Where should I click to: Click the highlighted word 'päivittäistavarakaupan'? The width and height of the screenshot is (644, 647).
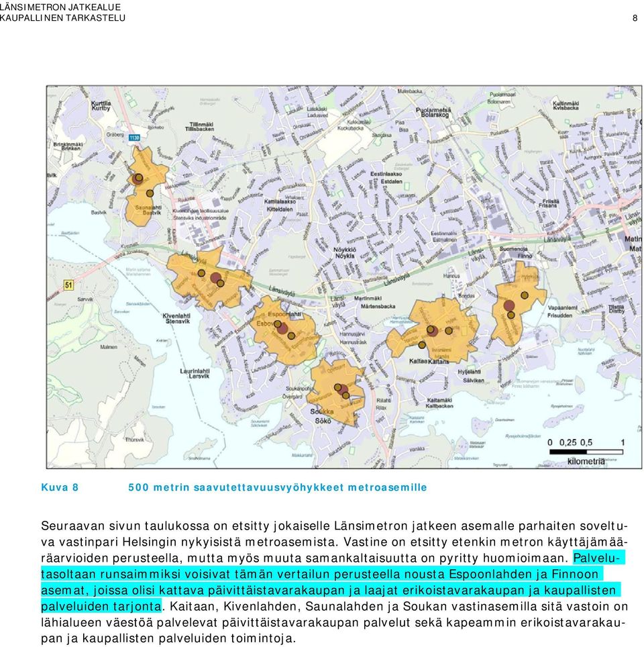276,591
